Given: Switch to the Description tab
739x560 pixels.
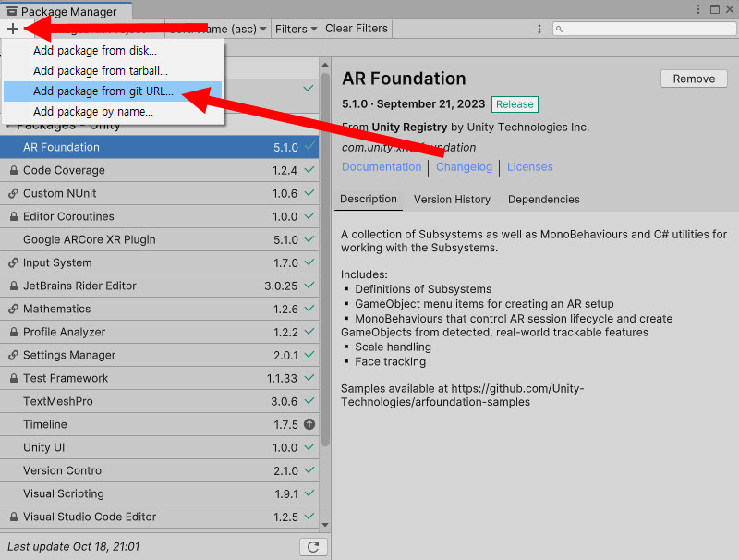Looking at the screenshot, I should click(368, 199).
